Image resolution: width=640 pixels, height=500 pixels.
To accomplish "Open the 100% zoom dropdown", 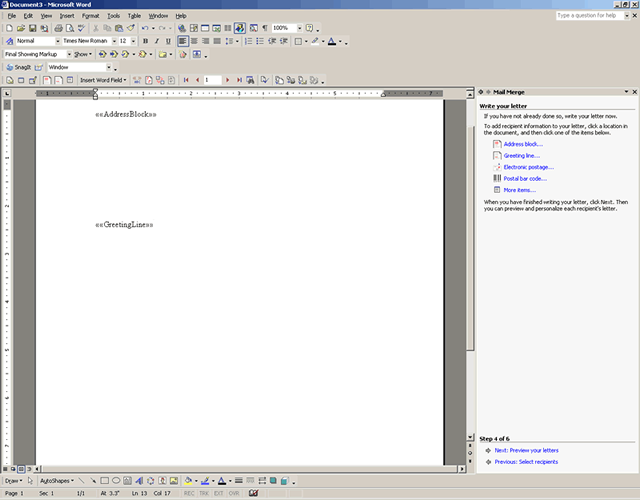I will [x=299, y=28].
